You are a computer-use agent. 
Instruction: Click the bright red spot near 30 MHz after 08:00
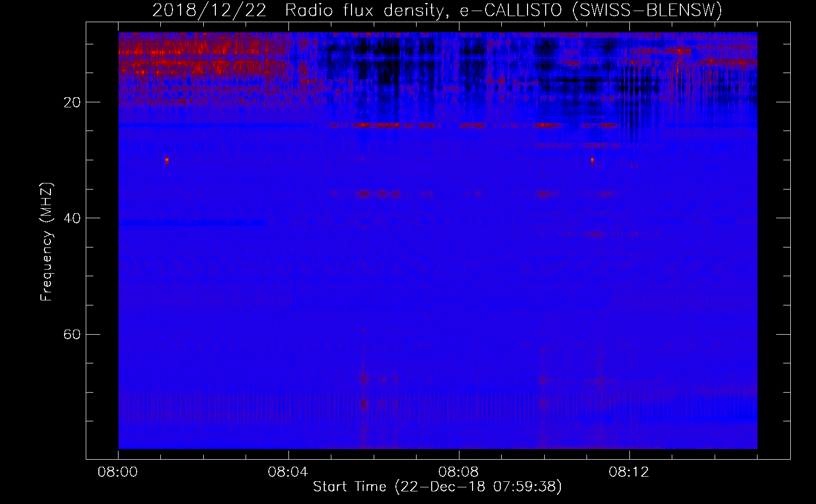[166, 161]
